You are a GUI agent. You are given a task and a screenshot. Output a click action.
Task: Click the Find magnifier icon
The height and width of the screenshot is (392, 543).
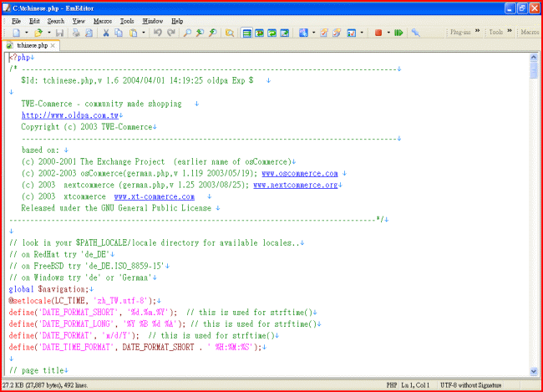[x=187, y=33]
